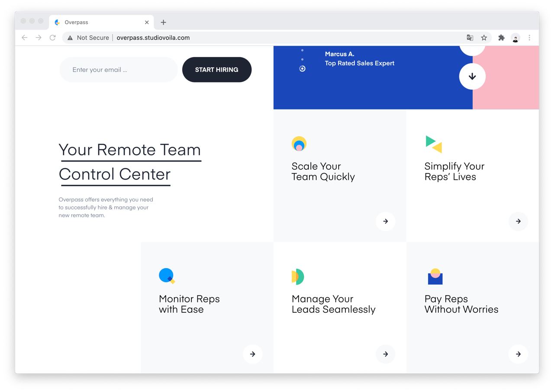Image resolution: width=554 pixels, height=392 pixels.
Task: Click the Simplify Your Reps' Lives triangles icon
Action: click(x=434, y=144)
